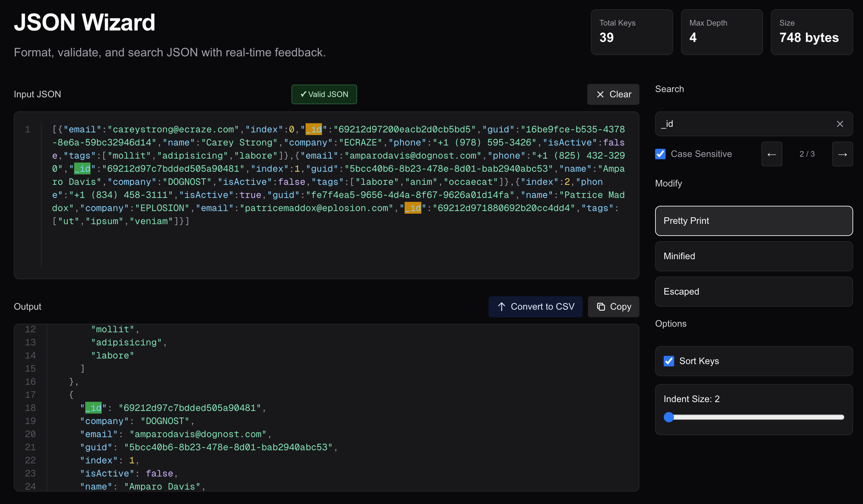Click the Max Depth stat card
Screen dimensions: 863x504
tap(722, 32)
